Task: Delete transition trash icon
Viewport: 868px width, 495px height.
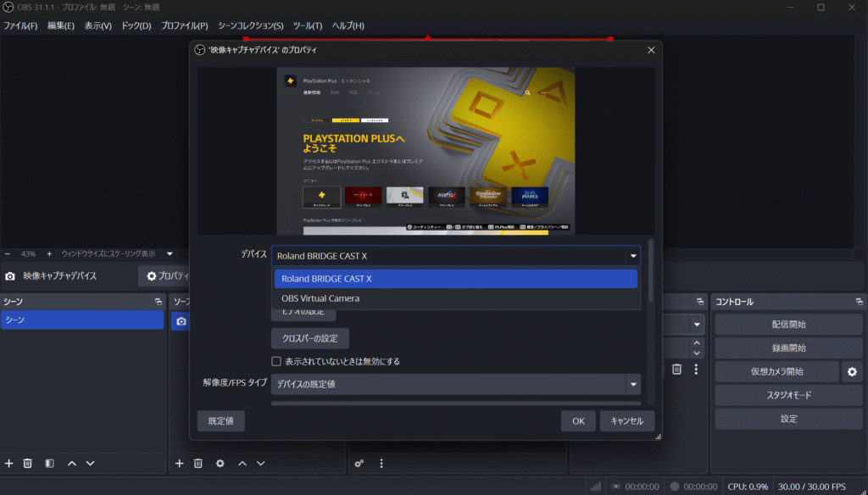Action: 676,370
